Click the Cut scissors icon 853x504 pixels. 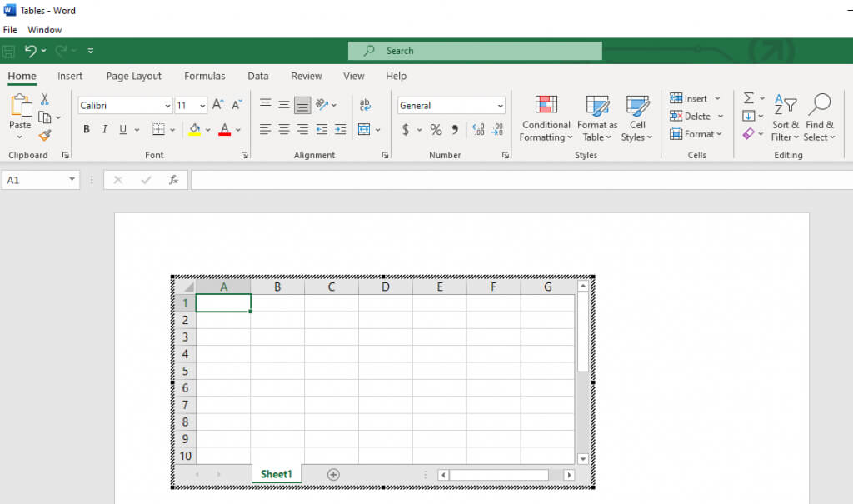[x=45, y=100]
